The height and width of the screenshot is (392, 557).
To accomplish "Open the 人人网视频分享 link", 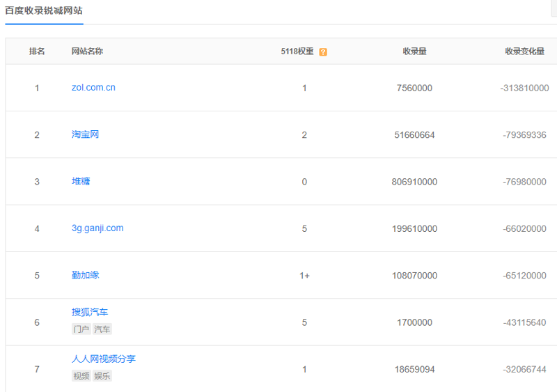I will [104, 359].
